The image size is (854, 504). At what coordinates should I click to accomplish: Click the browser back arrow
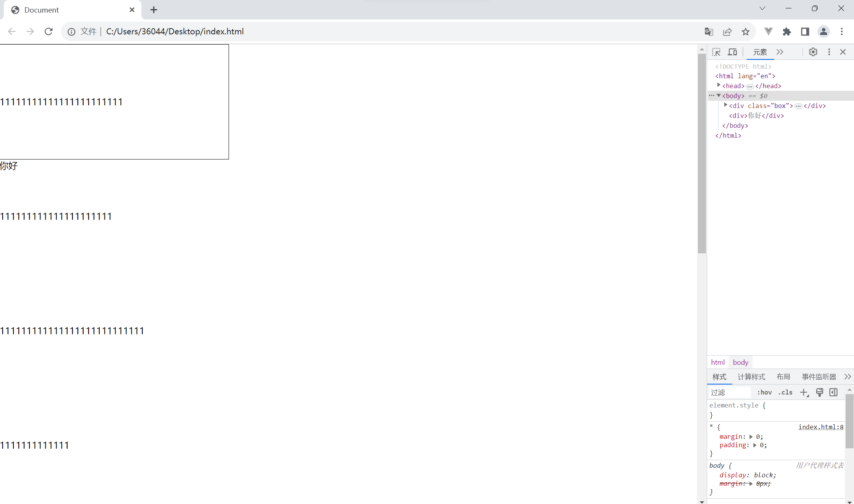[12, 32]
